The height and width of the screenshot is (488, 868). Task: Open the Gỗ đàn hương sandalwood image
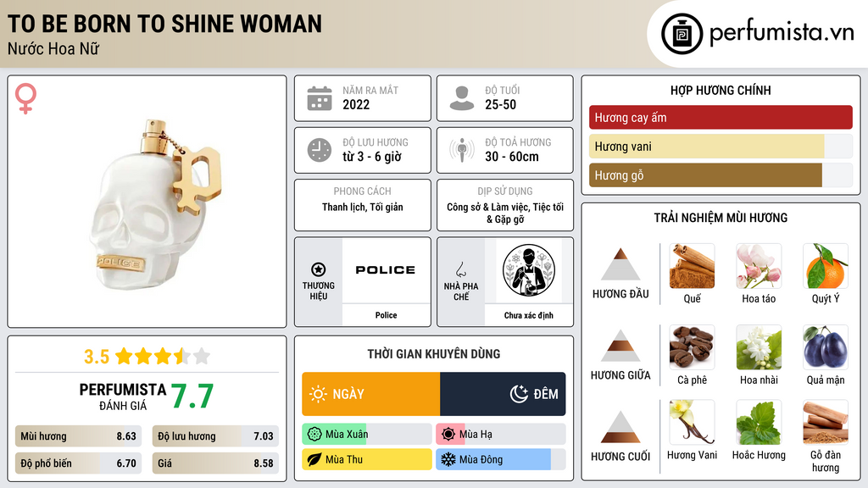click(x=826, y=423)
